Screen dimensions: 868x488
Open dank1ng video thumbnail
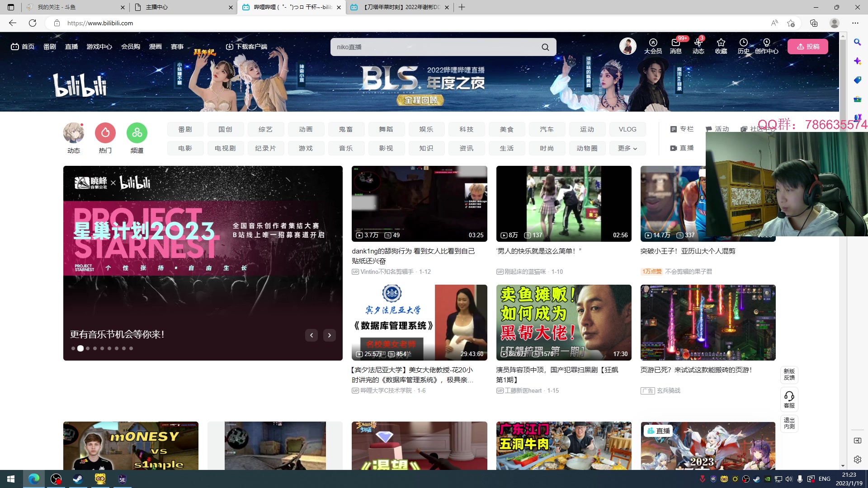pos(419,204)
